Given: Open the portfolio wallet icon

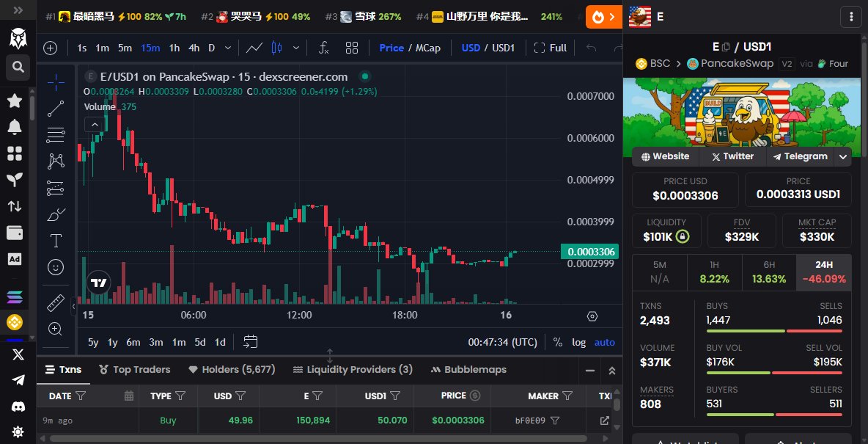Looking at the screenshot, I should [15, 233].
